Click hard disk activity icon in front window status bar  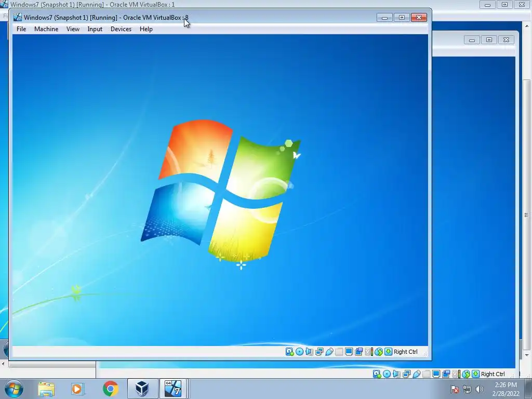[x=289, y=352]
